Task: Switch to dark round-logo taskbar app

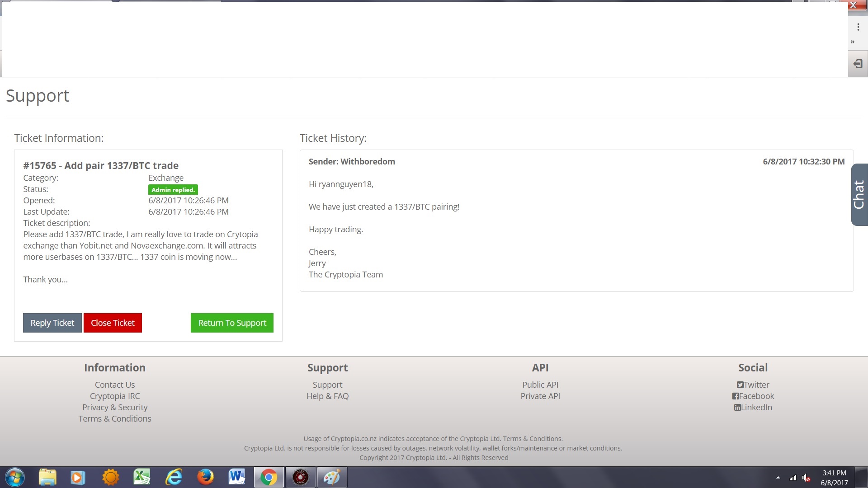Action: coord(301,477)
